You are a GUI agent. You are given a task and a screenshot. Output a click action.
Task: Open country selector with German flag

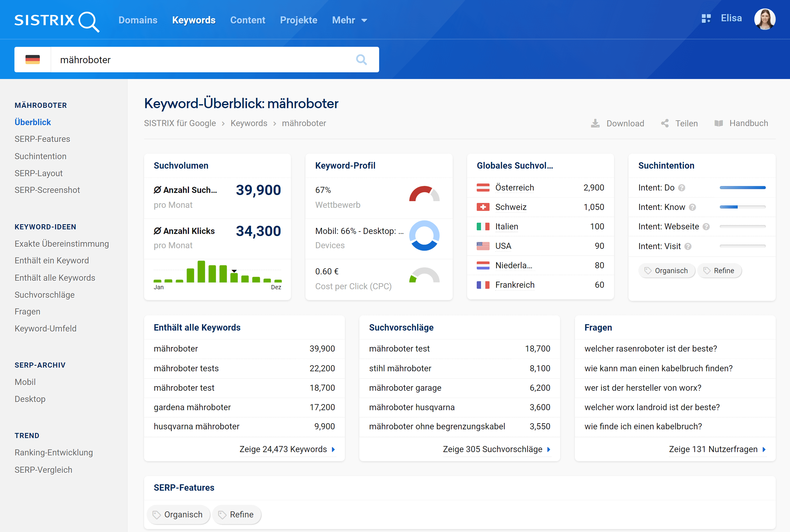tap(33, 60)
